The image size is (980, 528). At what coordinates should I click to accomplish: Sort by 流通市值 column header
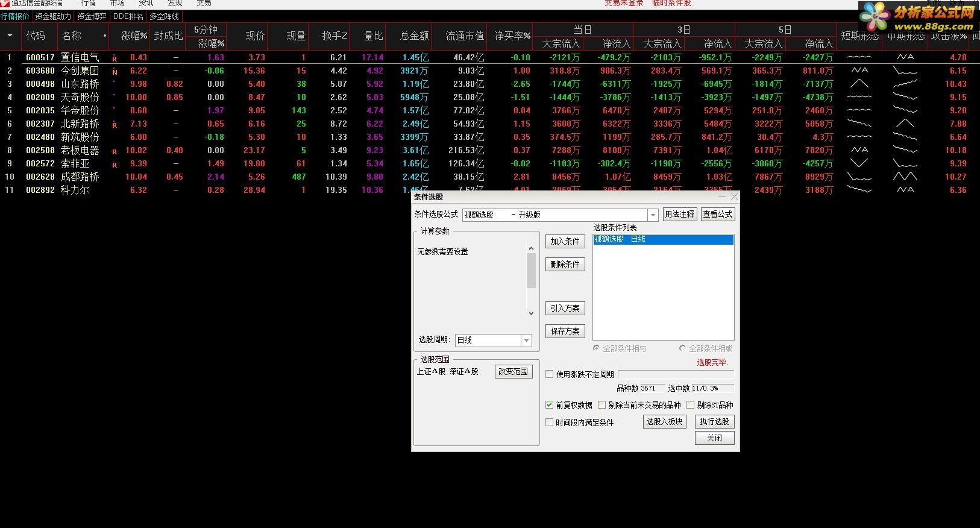tap(465, 36)
